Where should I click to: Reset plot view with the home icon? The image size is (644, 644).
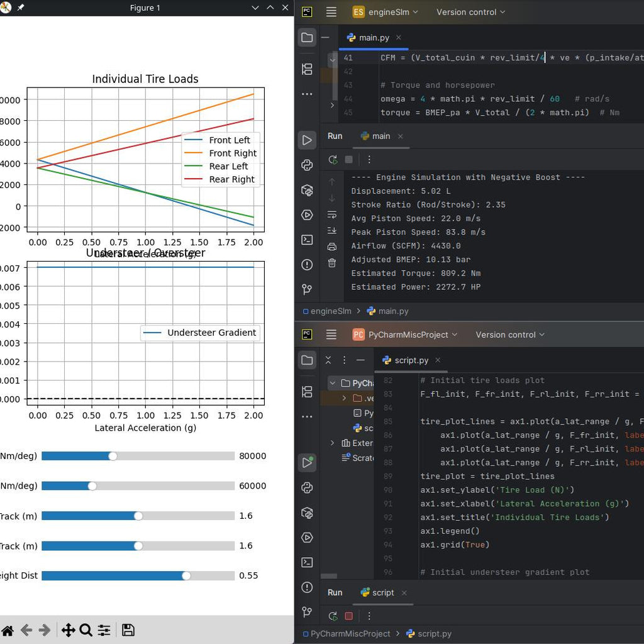8,630
